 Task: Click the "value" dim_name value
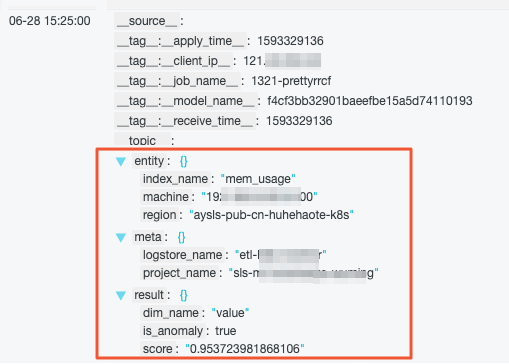click(x=230, y=313)
